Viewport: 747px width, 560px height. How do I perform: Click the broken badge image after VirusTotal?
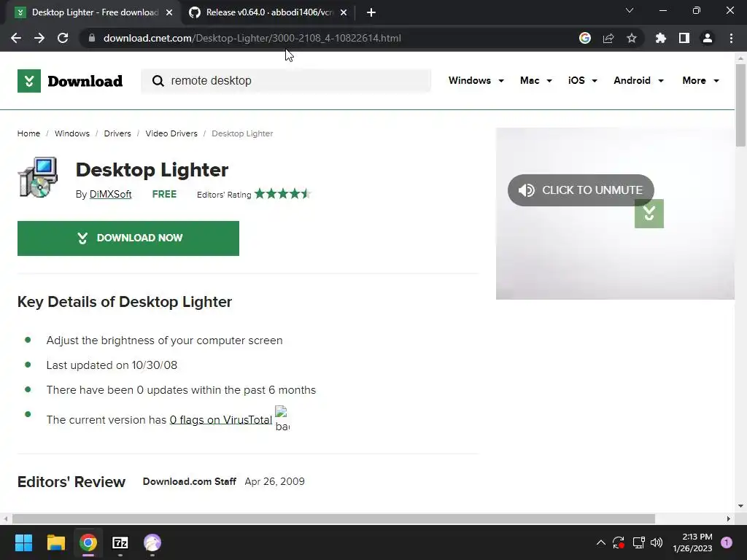coord(282,418)
